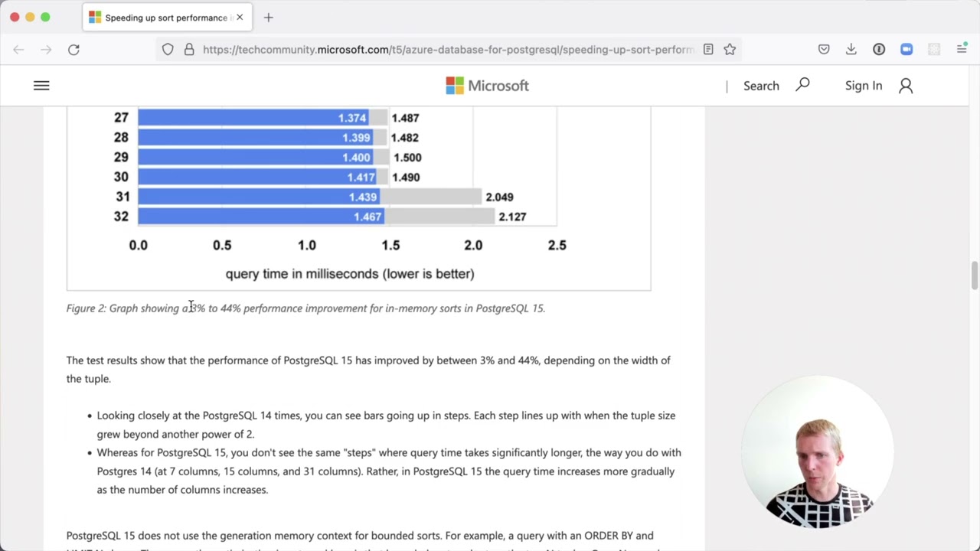Click row label 30 in the chart
The image size is (980, 551).
[x=121, y=177]
